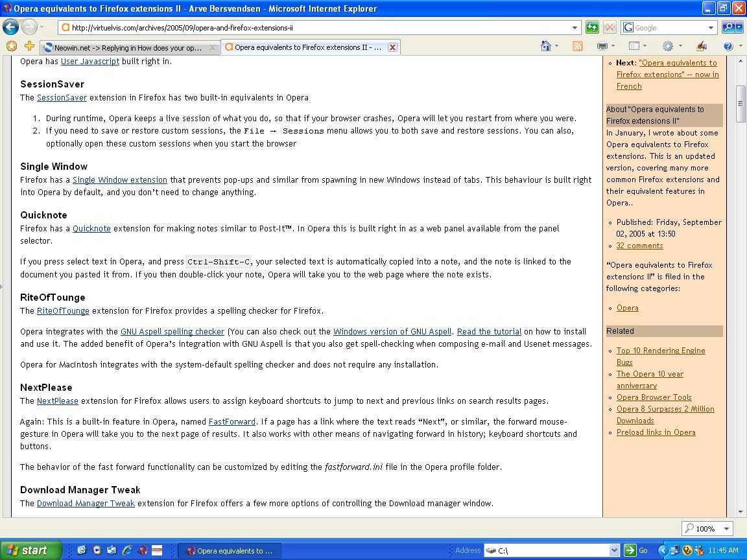Open the SessionSaver link
747x560 pixels.
point(62,97)
